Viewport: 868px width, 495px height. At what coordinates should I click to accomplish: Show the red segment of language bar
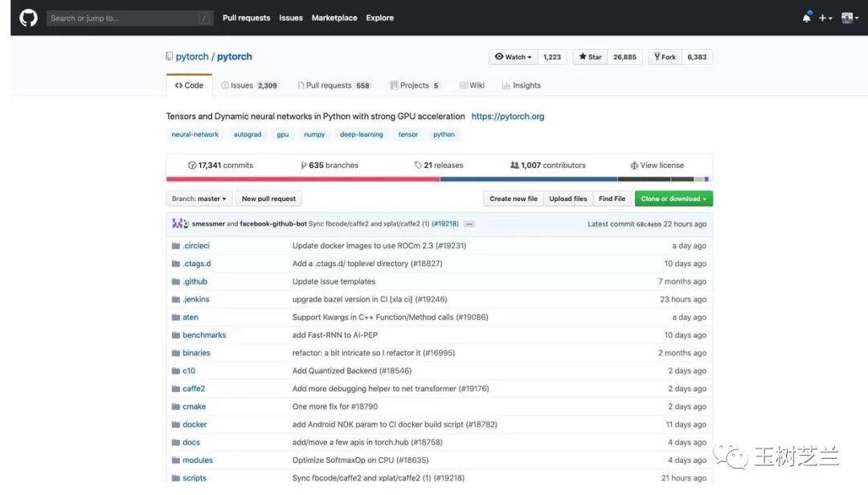[x=303, y=179]
